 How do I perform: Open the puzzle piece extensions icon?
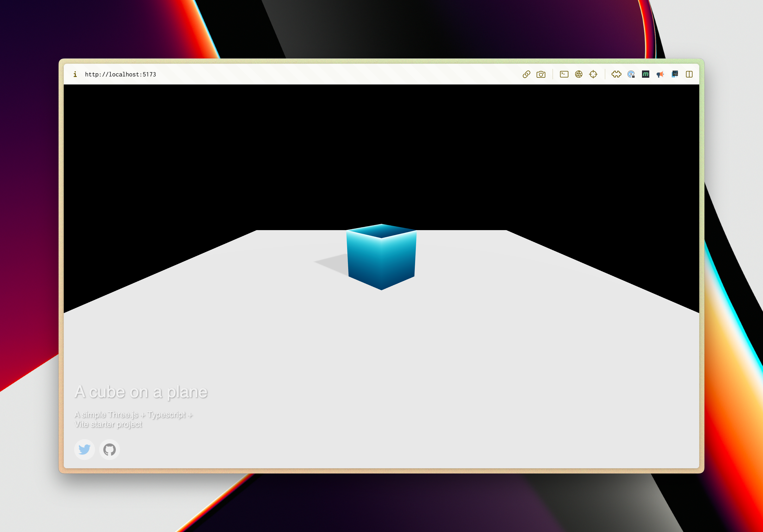[x=616, y=74]
